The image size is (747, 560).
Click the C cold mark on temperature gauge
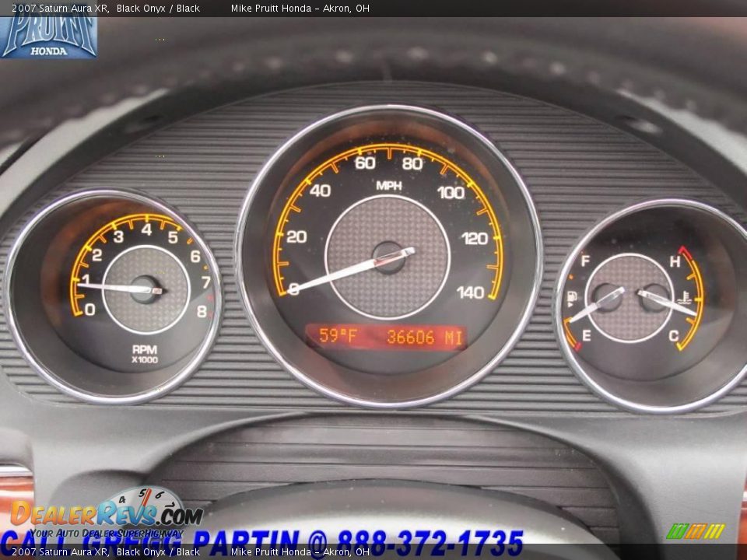tap(673, 336)
